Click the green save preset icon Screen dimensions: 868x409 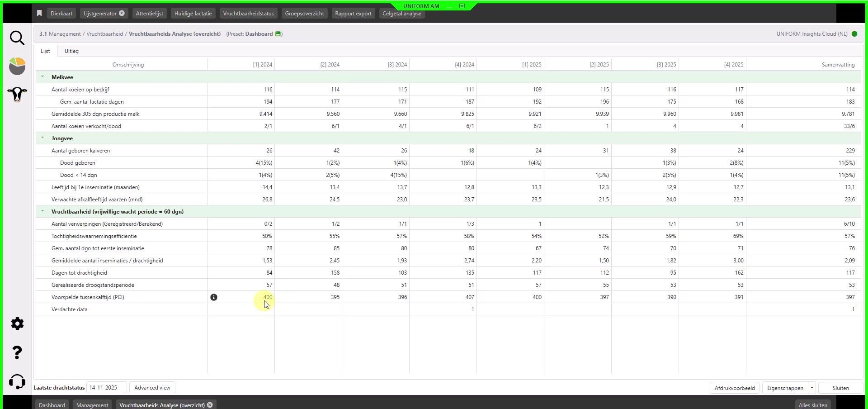[x=278, y=34]
